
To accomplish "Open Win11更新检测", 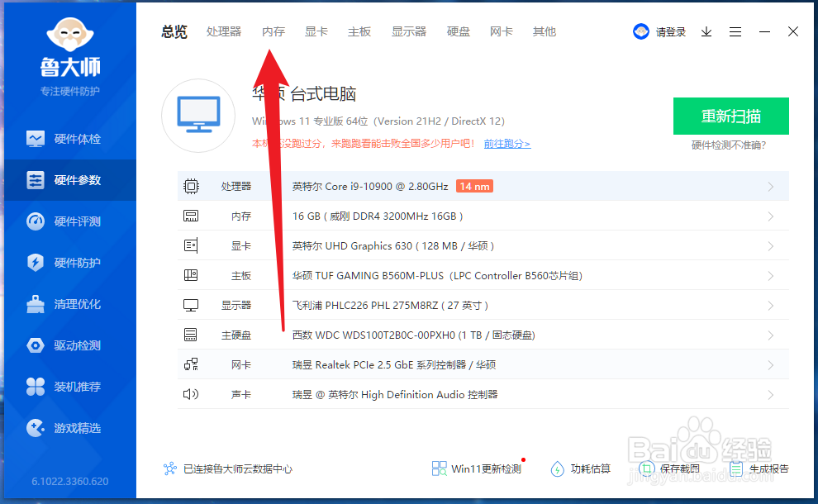I will coord(477,468).
